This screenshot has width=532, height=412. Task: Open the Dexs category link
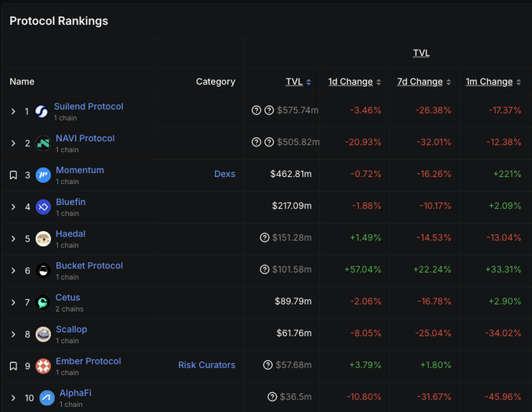[x=225, y=174]
